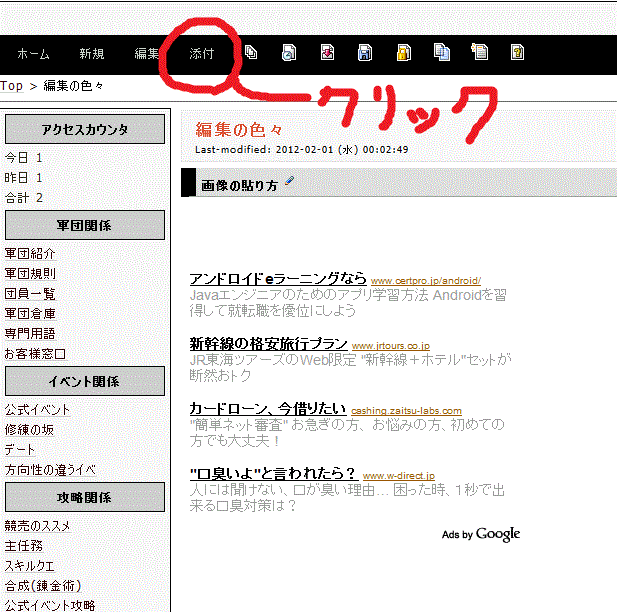Screen dimensions: 617x612
Task: Click the Top breadcrumb link
Action: click(12, 86)
